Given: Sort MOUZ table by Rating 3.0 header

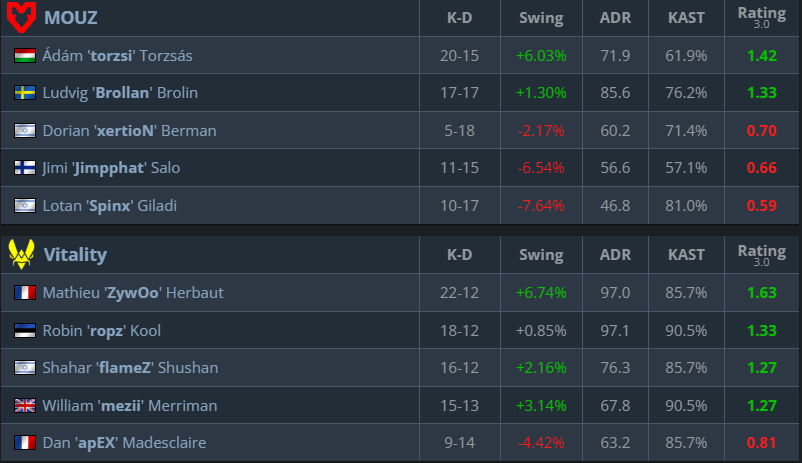Looking at the screenshot, I should click(761, 18).
